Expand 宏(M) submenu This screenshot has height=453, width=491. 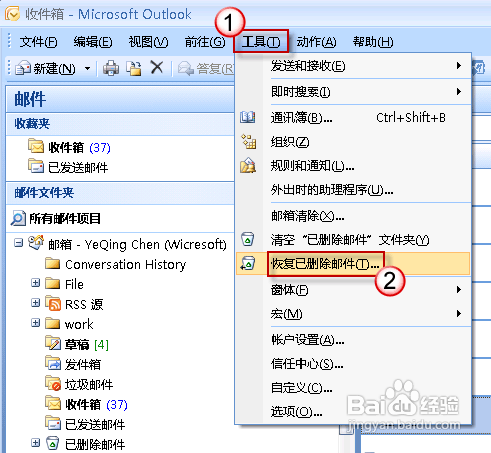(x=353, y=314)
